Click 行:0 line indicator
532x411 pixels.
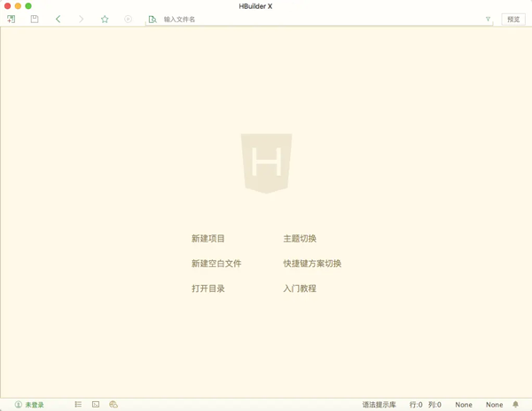(416, 405)
